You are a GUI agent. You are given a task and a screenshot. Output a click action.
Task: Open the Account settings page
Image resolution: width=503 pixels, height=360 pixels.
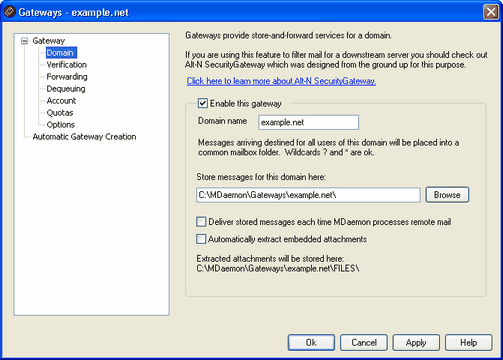pyautogui.click(x=61, y=101)
